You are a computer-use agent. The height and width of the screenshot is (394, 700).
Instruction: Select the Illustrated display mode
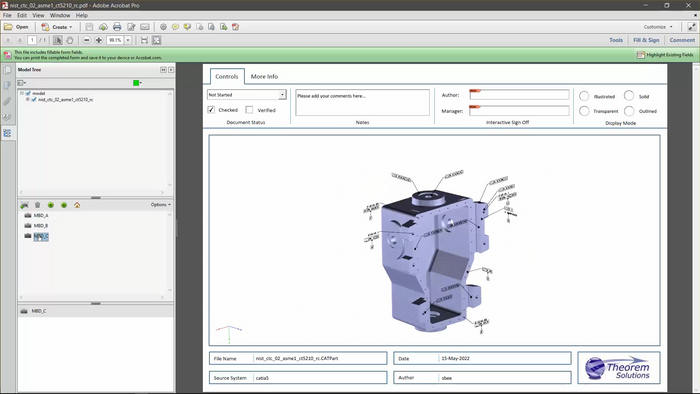(584, 96)
